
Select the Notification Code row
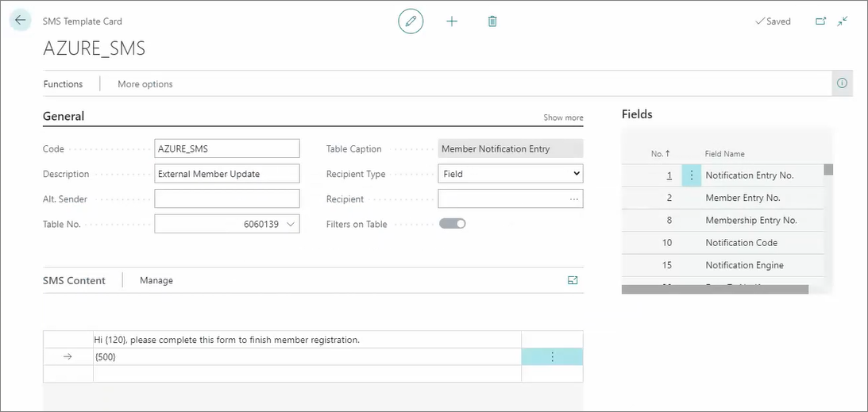pos(723,243)
